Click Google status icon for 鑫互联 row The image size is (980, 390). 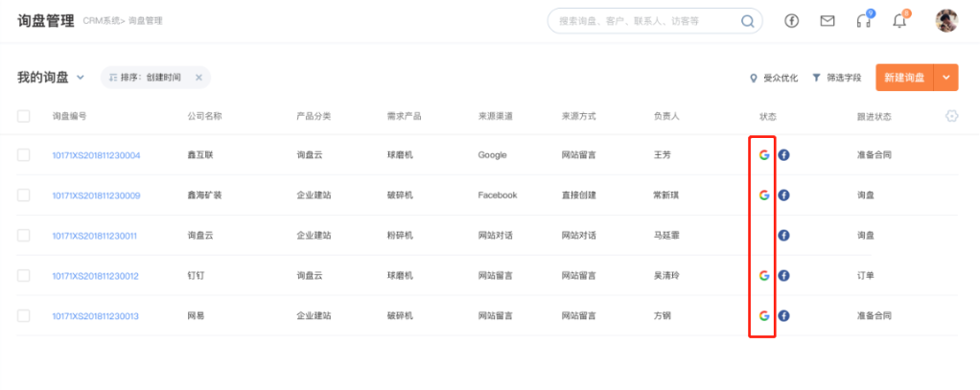pos(763,154)
